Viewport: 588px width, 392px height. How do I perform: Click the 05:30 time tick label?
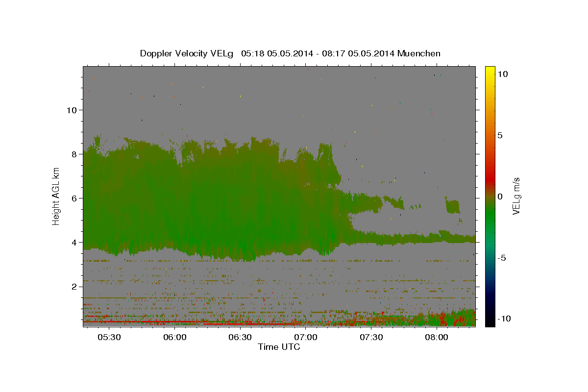[x=109, y=337]
